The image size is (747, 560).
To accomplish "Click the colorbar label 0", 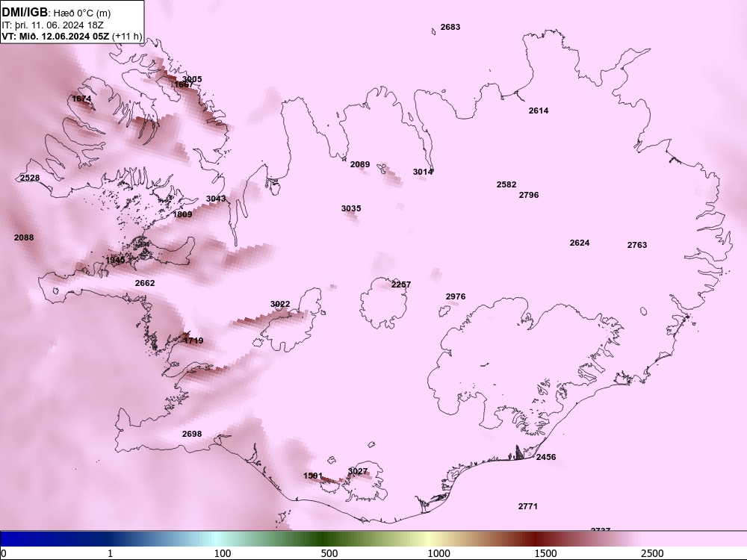I will tap(4, 553).
